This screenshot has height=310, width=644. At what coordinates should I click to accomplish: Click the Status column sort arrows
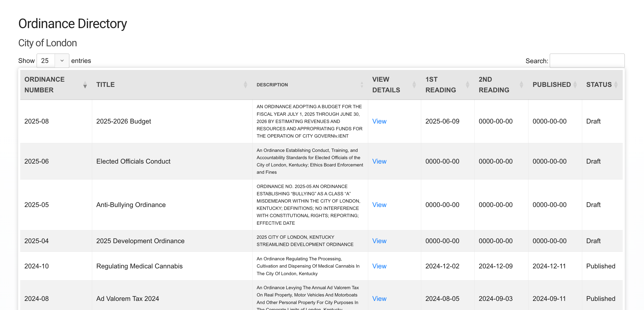pos(616,85)
